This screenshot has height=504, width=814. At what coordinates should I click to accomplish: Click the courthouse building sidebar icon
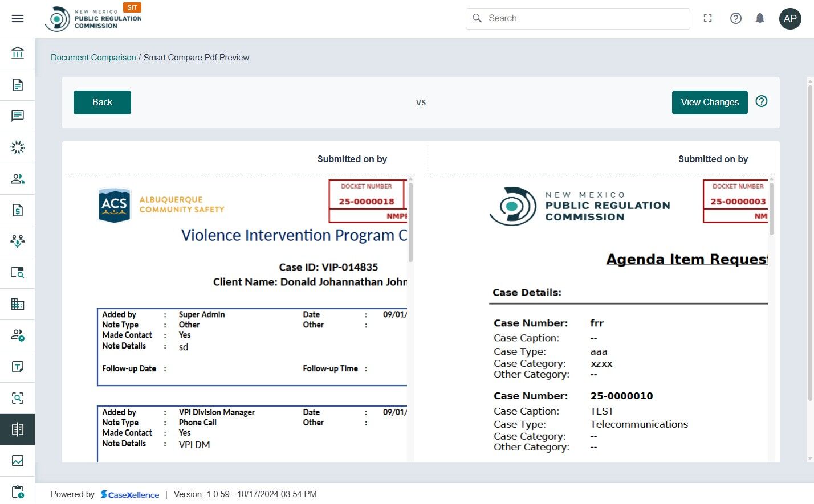point(18,54)
